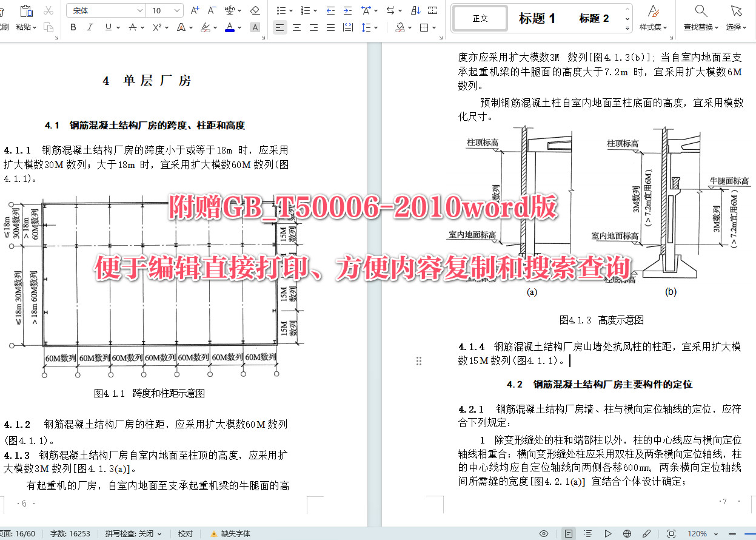Open the Find and Replace tool
This screenshot has width=756, height=540.
[x=700, y=18]
